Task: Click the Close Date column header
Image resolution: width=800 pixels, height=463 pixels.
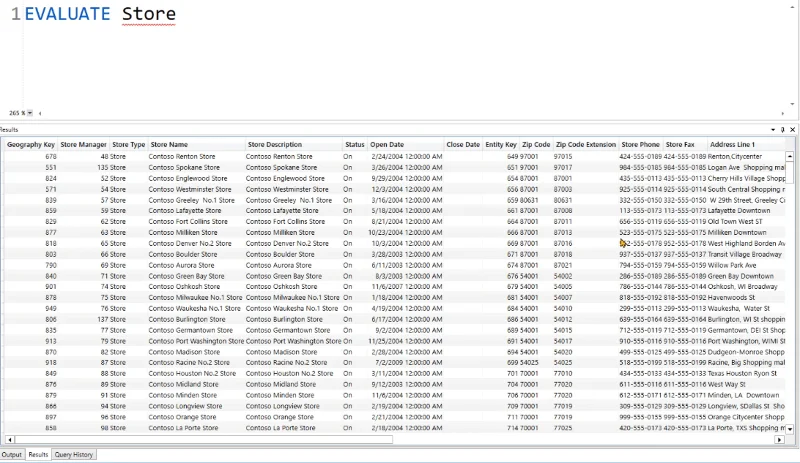Action: click(x=463, y=144)
